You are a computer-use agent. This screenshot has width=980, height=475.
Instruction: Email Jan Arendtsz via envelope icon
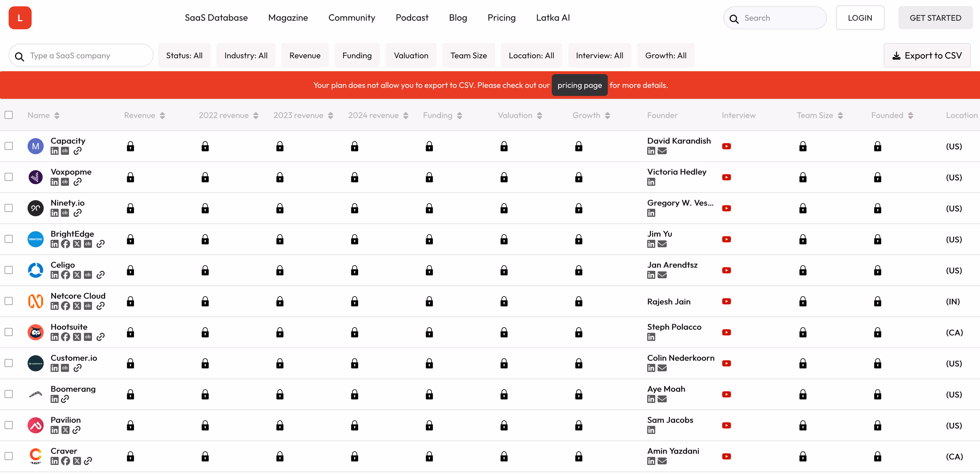pos(662,275)
